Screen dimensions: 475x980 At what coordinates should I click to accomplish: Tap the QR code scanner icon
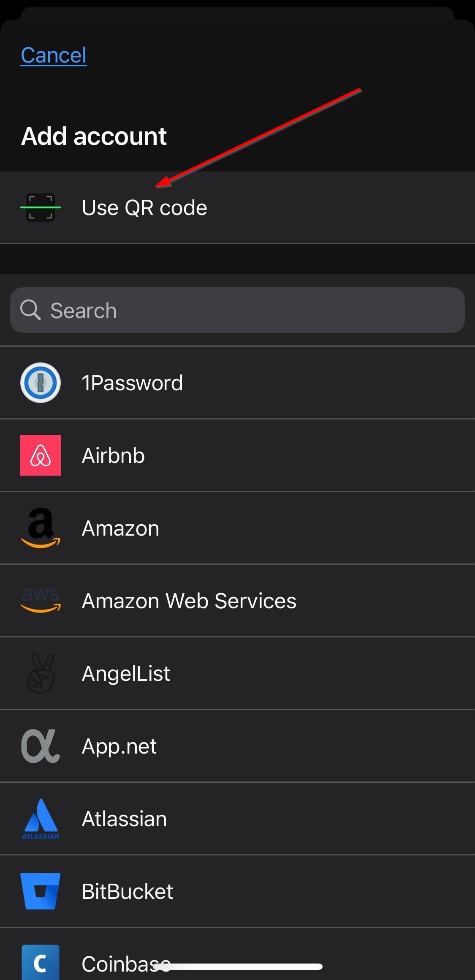(41, 207)
